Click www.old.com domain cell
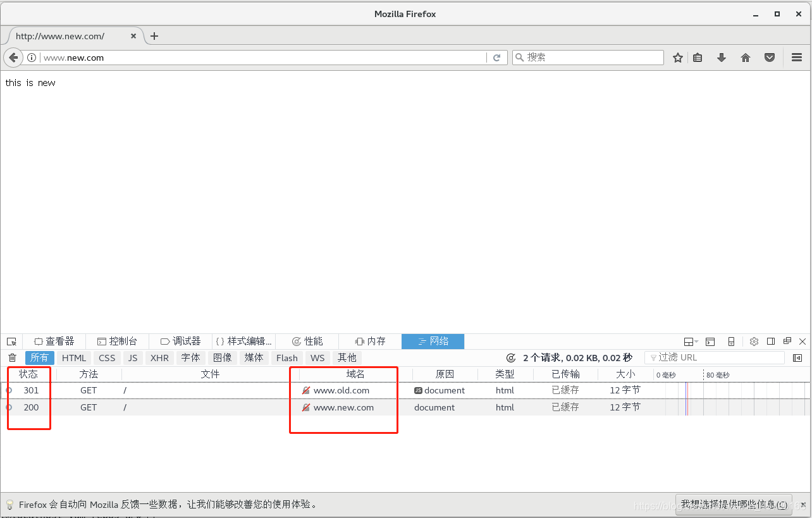The image size is (812, 518). (341, 391)
